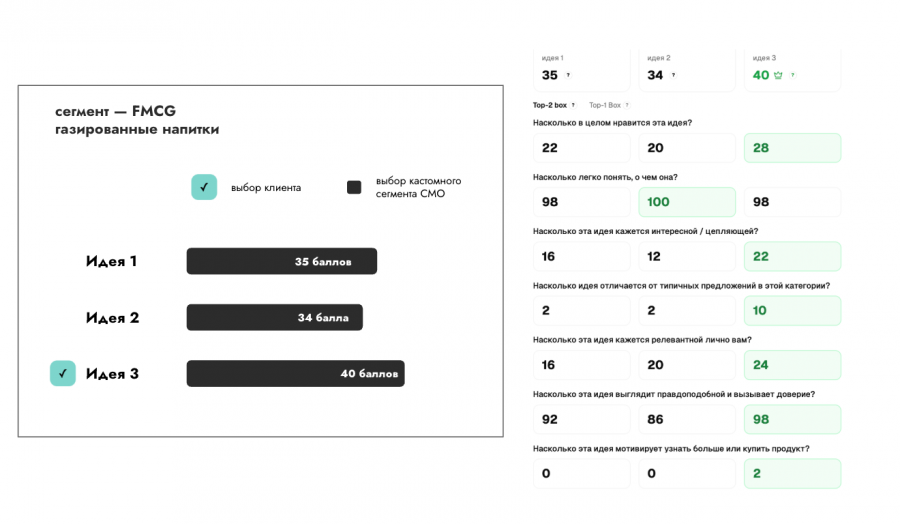Select the 'идея 2' score card

[x=687, y=69]
